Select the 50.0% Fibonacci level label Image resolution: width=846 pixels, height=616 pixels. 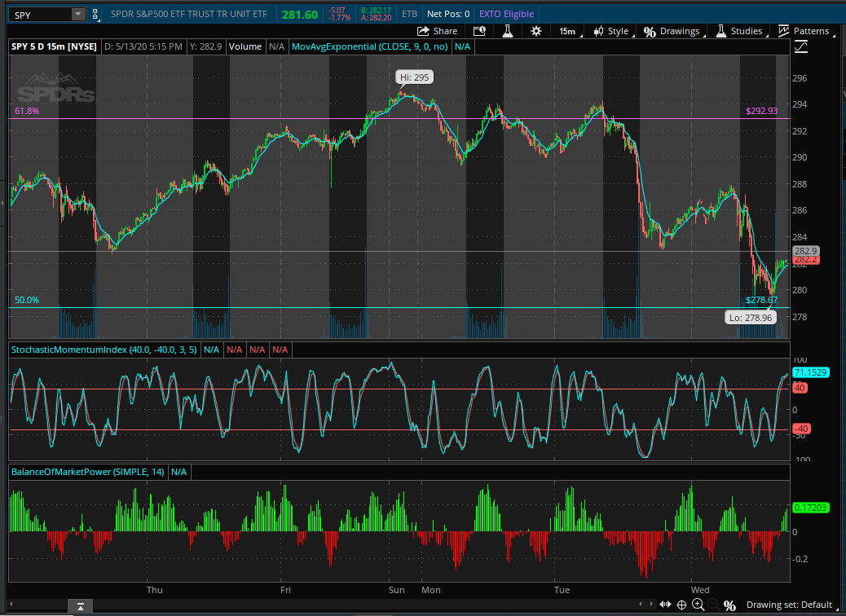coord(27,300)
